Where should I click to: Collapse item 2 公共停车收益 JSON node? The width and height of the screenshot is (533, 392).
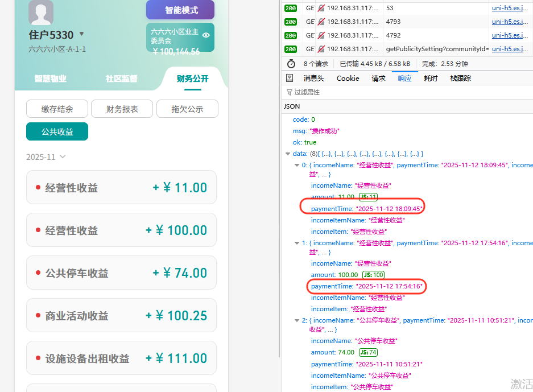click(297, 320)
